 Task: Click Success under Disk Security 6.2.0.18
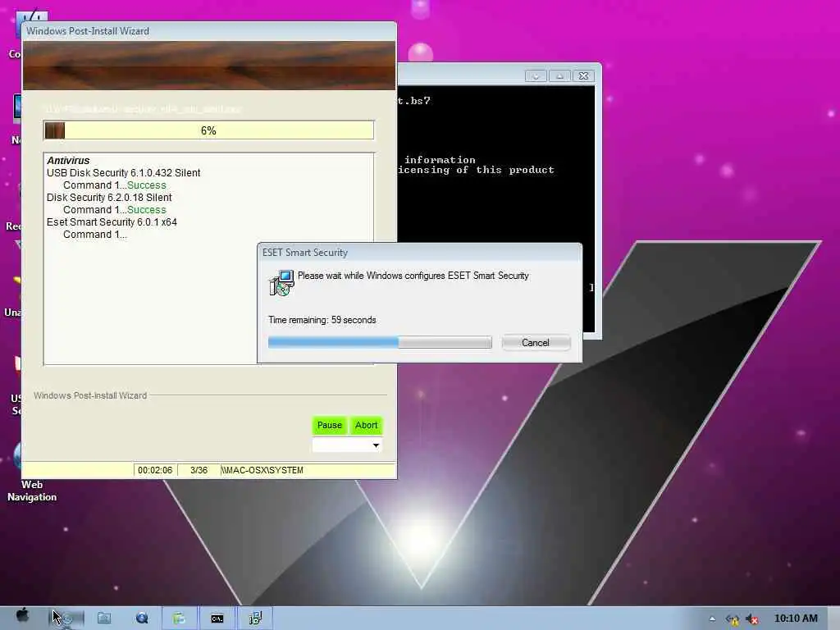(146, 210)
